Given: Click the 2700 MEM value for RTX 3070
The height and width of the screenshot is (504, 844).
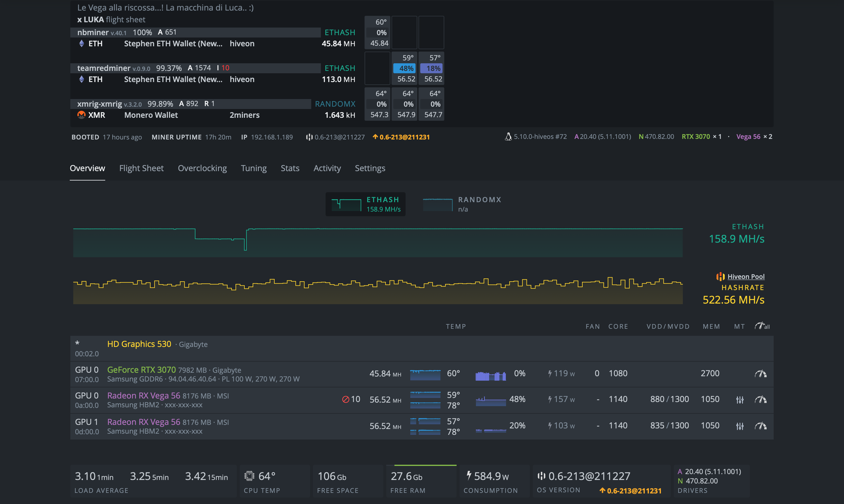Looking at the screenshot, I should (710, 373).
